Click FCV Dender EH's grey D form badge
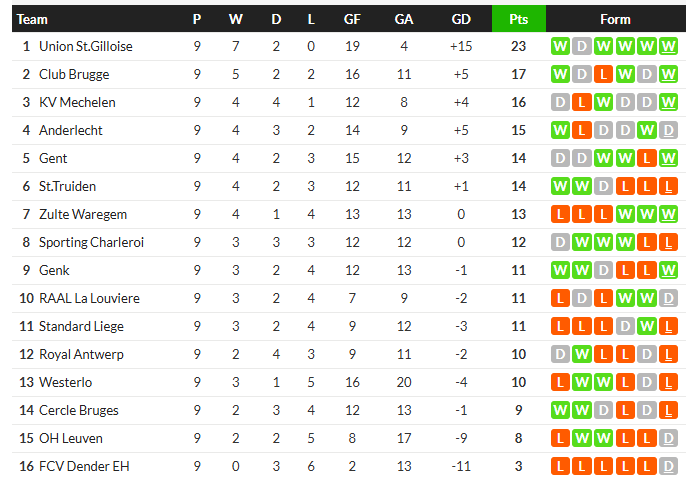Image resolution: width=698 pixels, height=486 pixels. point(668,466)
